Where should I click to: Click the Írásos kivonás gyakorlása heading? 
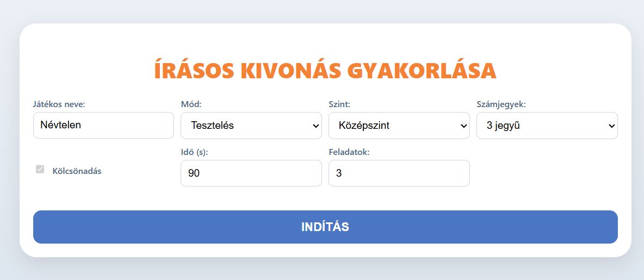[325, 71]
